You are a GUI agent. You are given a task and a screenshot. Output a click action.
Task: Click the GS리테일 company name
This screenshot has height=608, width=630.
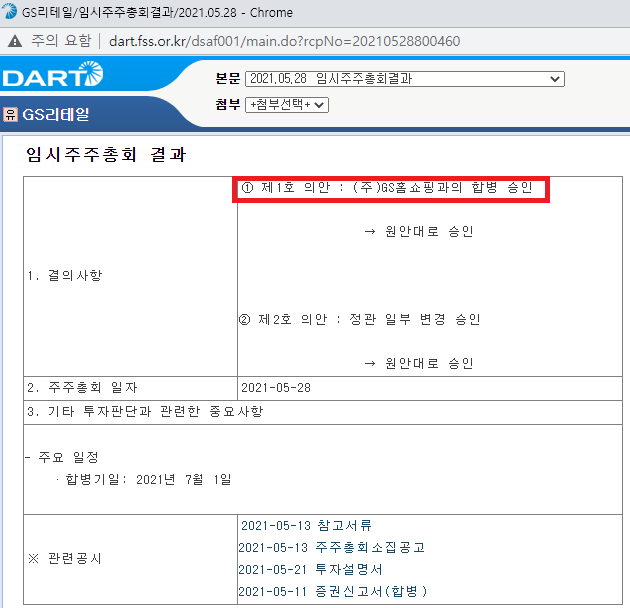click(x=56, y=115)
